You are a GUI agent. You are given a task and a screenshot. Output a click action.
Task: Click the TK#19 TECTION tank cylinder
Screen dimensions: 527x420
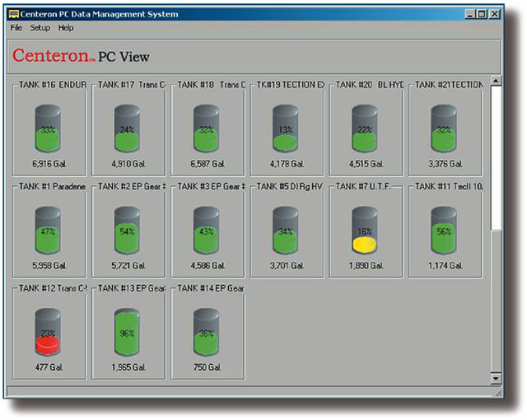click(x=286, y=128)
